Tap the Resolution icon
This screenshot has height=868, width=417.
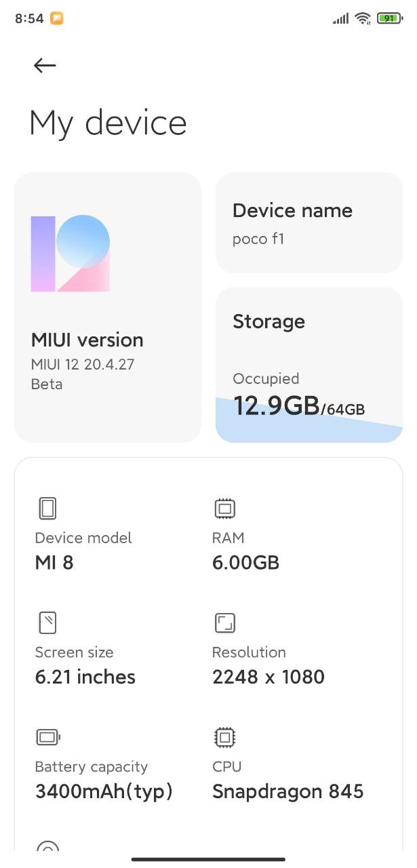[x=224, y=623]
